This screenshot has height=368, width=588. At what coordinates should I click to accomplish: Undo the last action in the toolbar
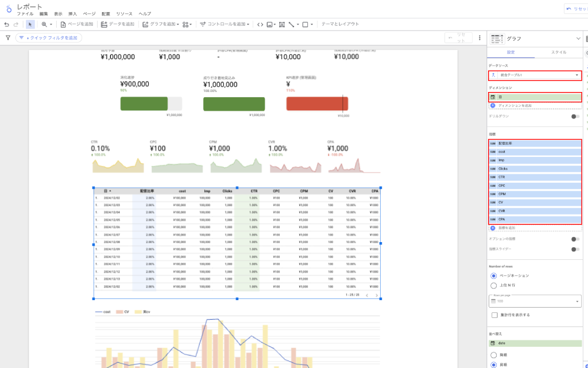pos(6,24)
